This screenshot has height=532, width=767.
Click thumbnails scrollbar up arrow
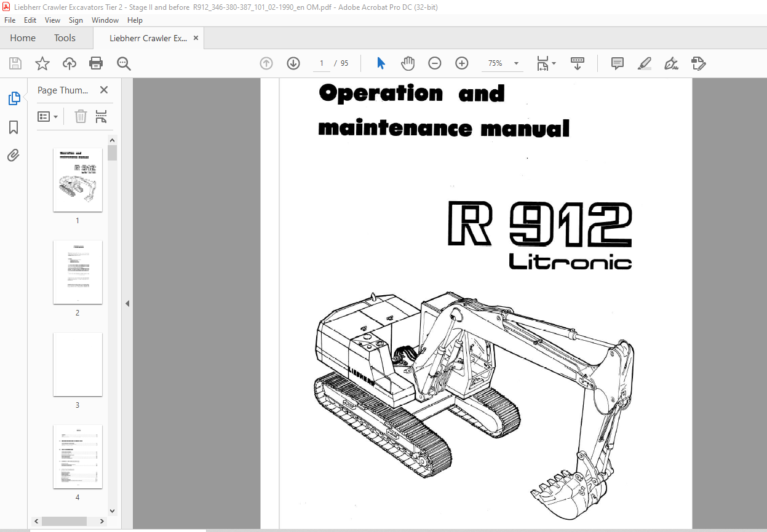pos(112,140)
